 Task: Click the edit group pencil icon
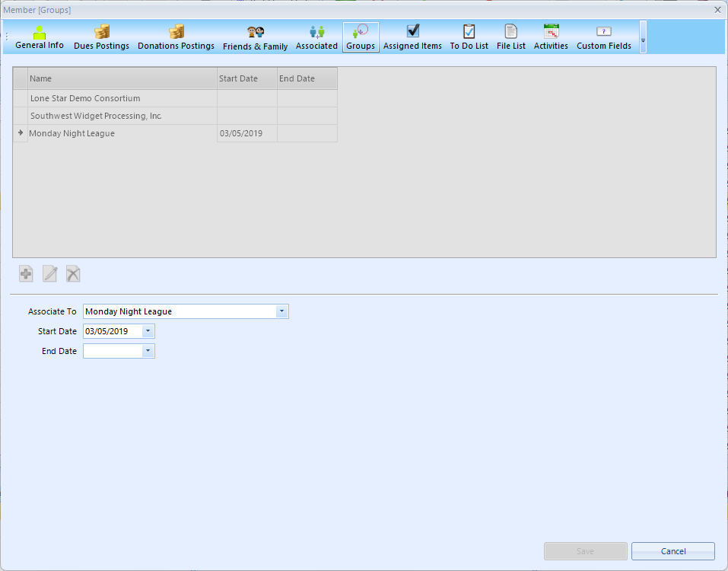49,273
